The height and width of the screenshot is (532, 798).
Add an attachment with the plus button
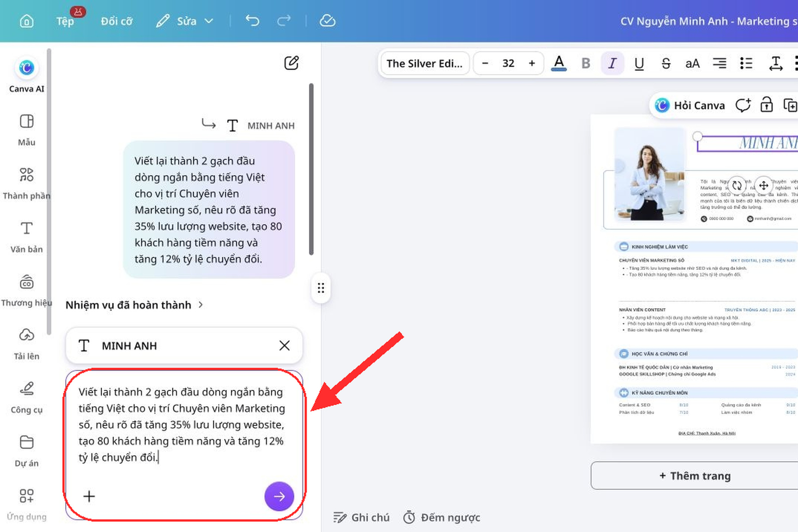pos(89,496)
